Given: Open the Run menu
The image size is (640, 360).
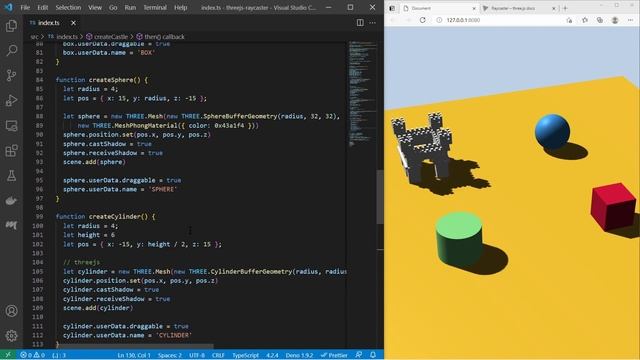Looking at the screenshot, I should (130, 7).
